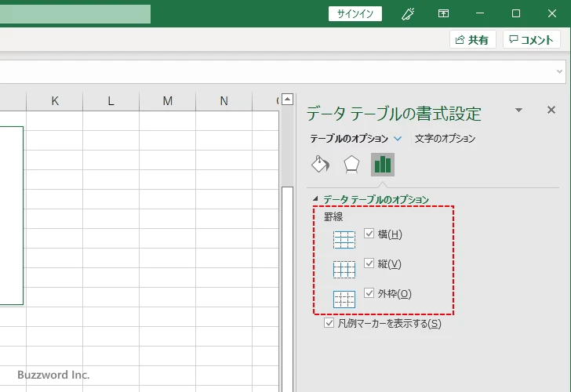
Task: Uncheck the 縦(V) vertical border checkbox
Action: pyautogui.click(x=369, y=263)
